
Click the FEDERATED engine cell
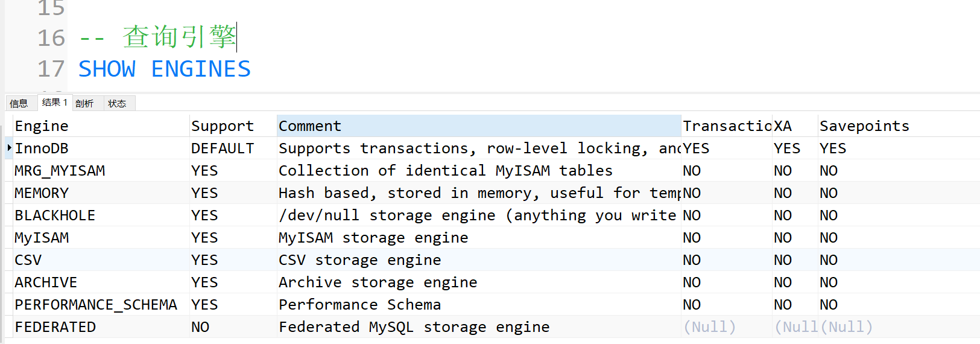click(x=101, y=326)
